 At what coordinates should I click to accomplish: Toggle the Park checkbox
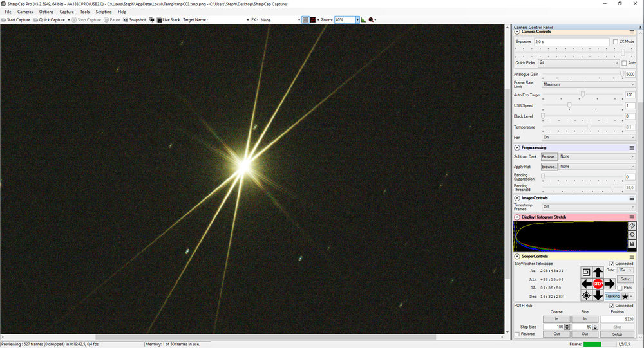click(x=620, y=288)
